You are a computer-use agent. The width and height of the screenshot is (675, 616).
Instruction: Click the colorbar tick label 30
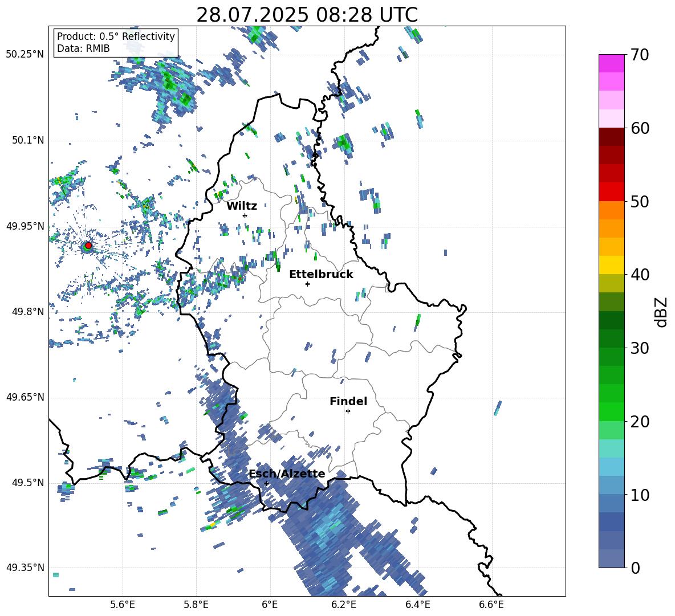[x=640, y=348]
